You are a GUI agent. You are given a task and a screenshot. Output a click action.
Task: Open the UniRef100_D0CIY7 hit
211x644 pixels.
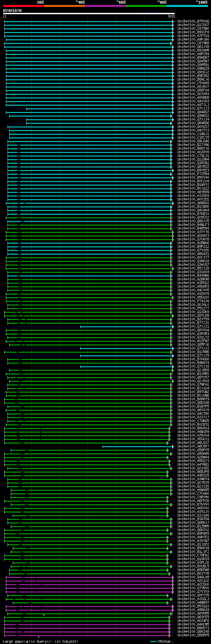[x=193, y=257]
